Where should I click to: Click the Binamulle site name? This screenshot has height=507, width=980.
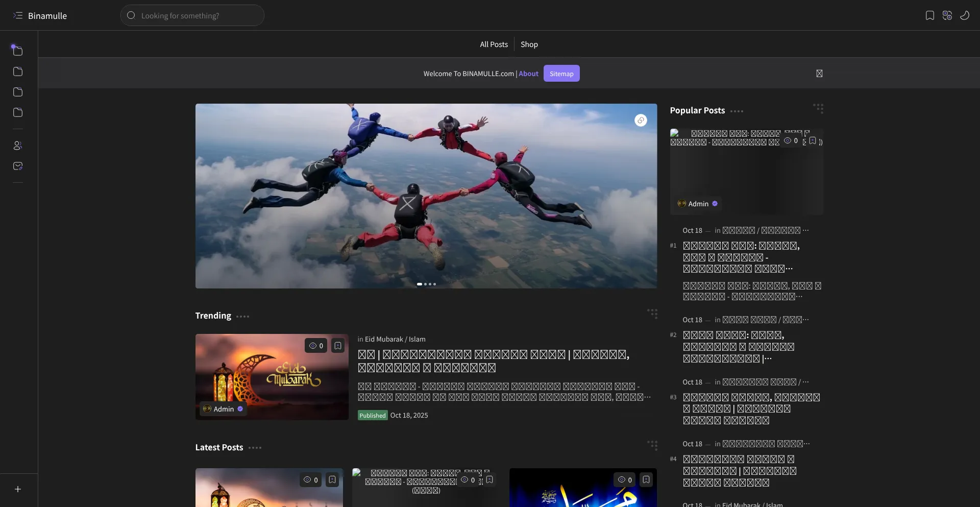coord(47,16)
